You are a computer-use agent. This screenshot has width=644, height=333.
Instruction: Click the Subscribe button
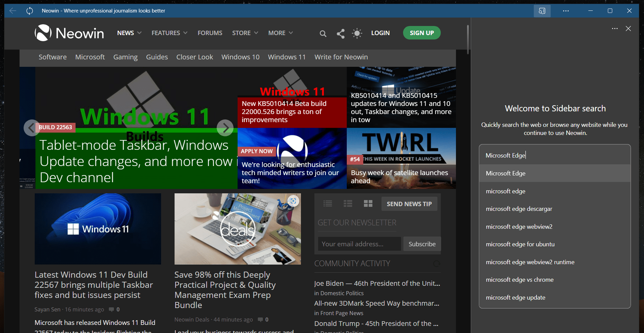click(x=422, y=244)
